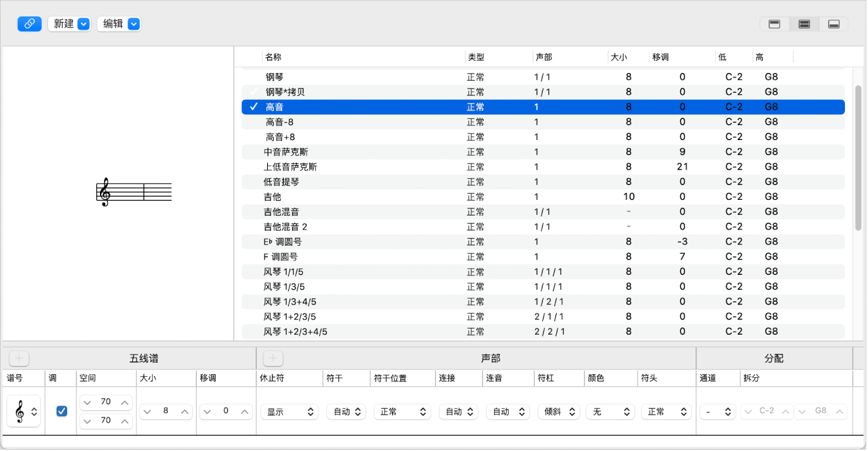Image resolution: width=868 pixels, height=451 pixels.
Task: Click the add icon in the 五线谱 section
Action: click(x=18, y=358)
